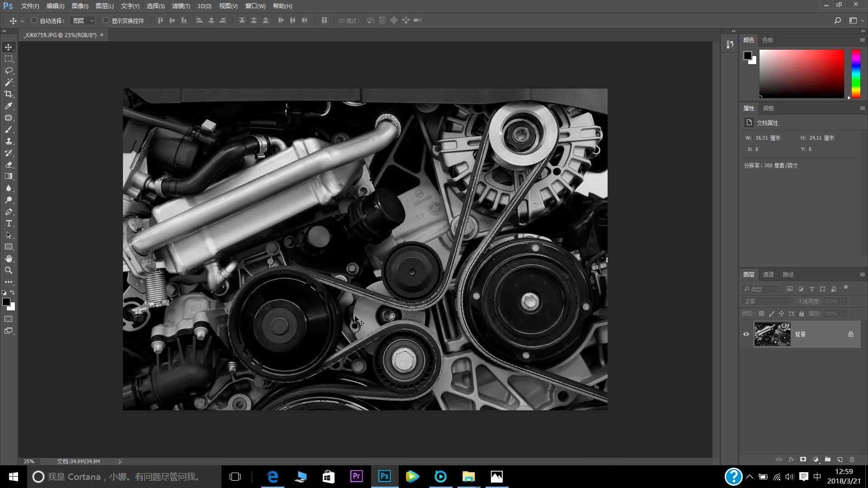Click the delete layer trash icon
This screenshot has height=488, width=868.
pos(852,460)
